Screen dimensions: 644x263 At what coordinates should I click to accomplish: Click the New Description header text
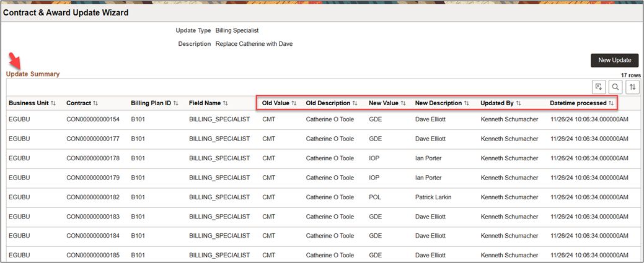tap(439, 103)
